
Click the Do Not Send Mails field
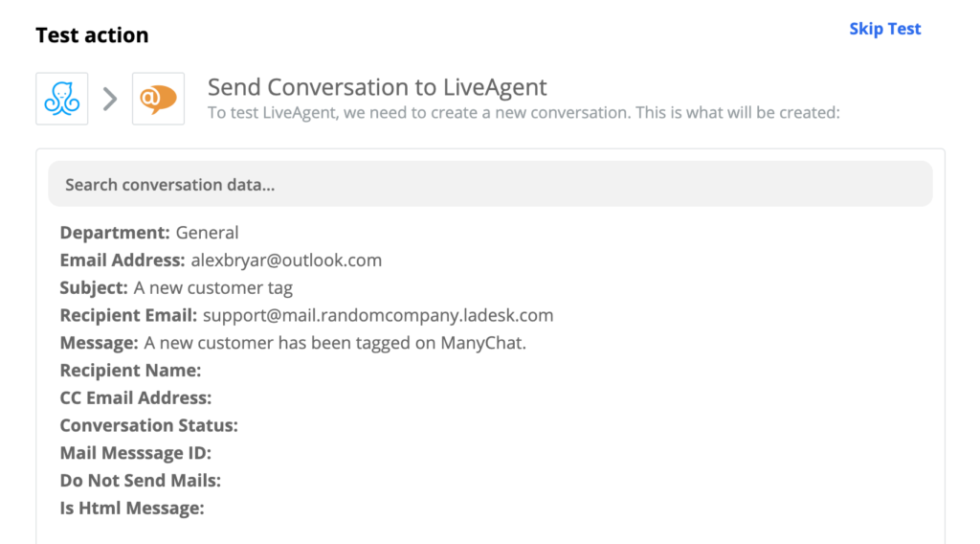coord(140,481)
